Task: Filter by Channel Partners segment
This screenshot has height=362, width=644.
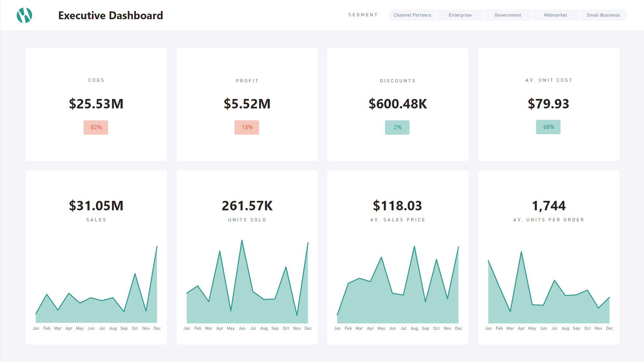Action: click(412, 15)
